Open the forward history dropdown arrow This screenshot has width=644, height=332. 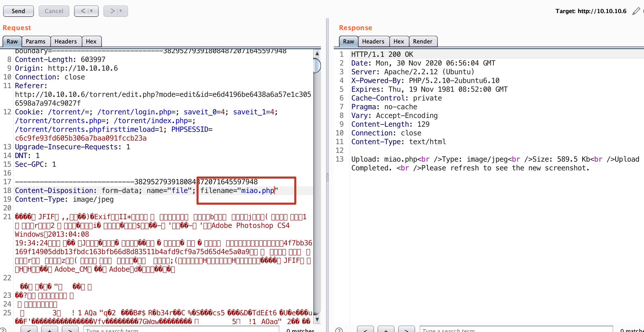coord(121,11)
